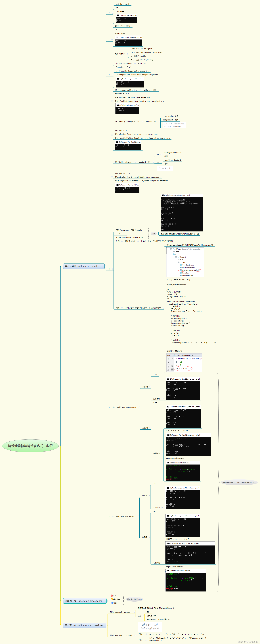
Task: Collapse the JavaDemo tree chevron
Action: [x=169, y=249]
